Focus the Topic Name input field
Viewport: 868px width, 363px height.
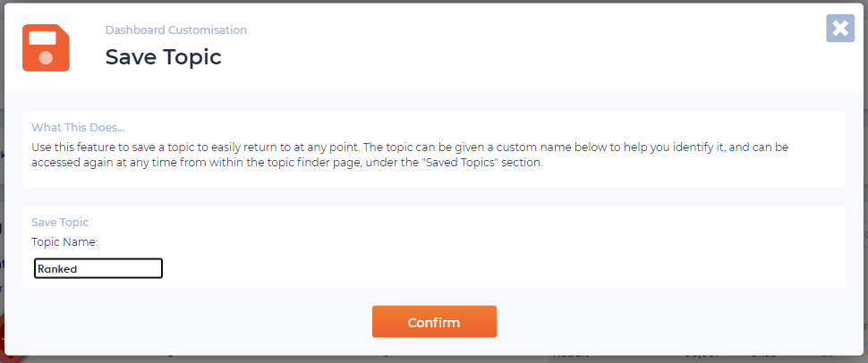[x=98, y=268]
